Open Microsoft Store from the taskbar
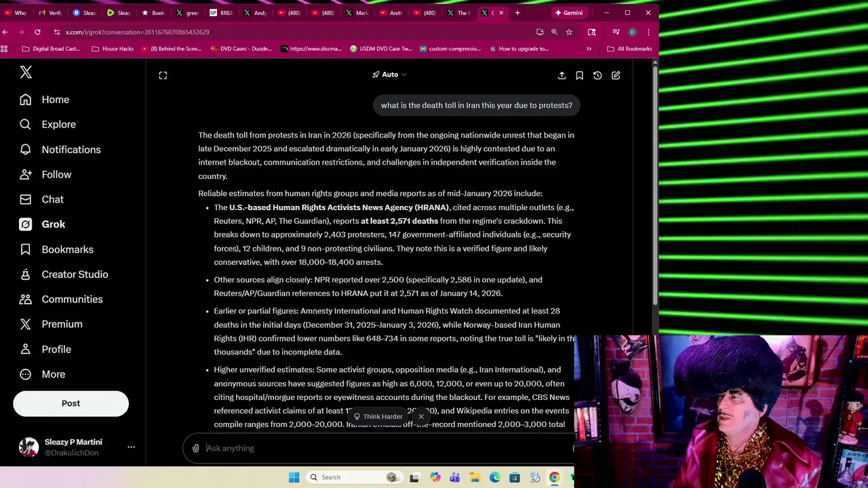Image resolution: width=868 pixels, height=488 pixels. (x=515, y=477)
